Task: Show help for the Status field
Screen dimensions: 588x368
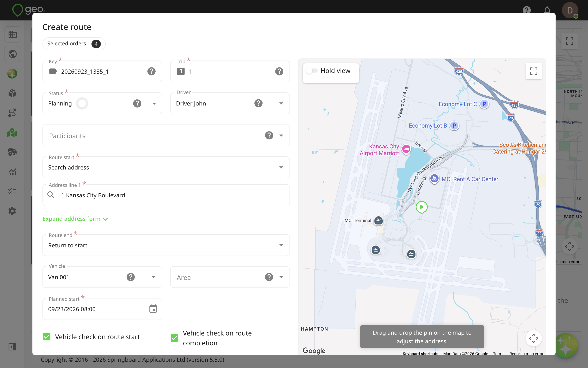Action: [137, 103]
